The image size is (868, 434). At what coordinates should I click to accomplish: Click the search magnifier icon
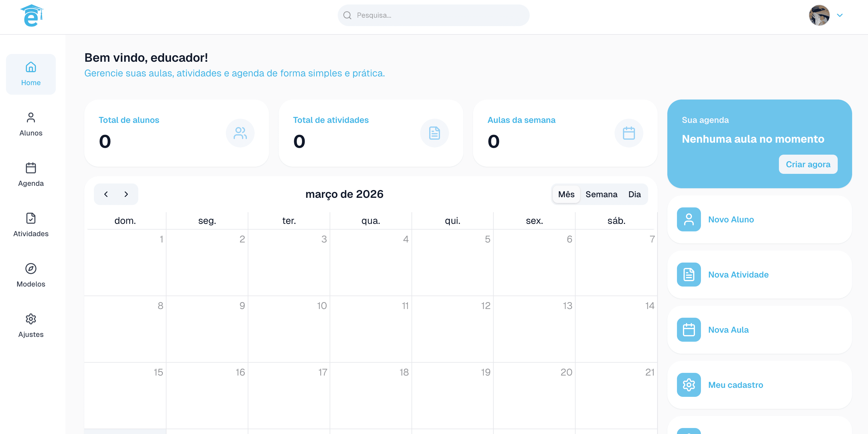[x=347, y=15]
